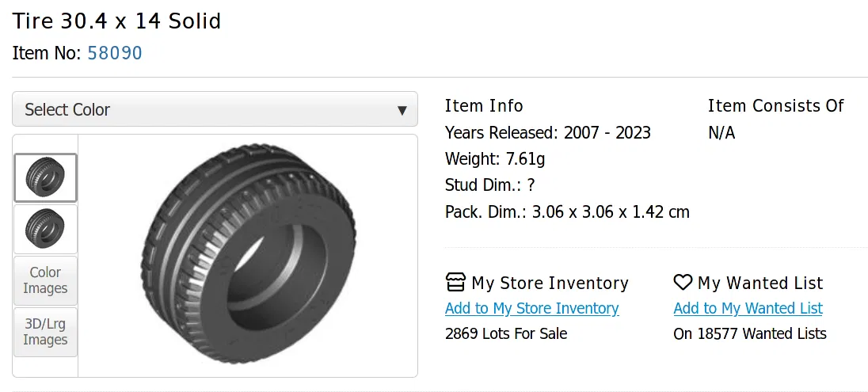The height and width of the screenshot is (392, 868).
Task: Select the first tire thumbnail
Action: click(x=45, y=177)
